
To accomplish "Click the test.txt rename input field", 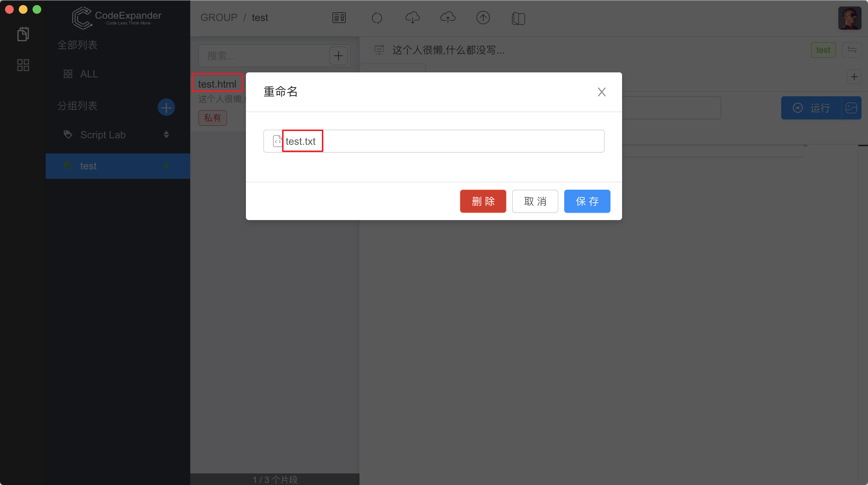I will (x=434, y=141).
